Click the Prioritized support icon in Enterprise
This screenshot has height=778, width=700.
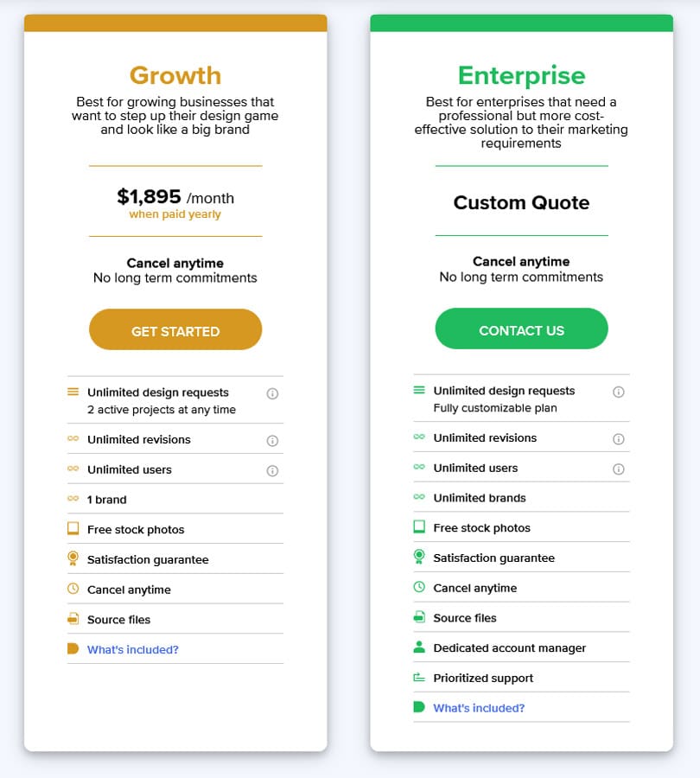click(x=419, y=677)
